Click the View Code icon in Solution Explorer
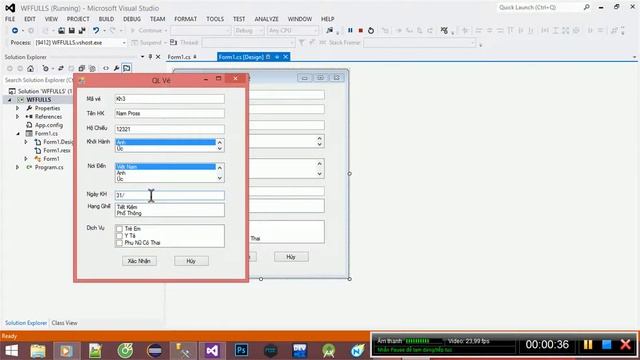This screenshot has width=640, height=360. 106,69
